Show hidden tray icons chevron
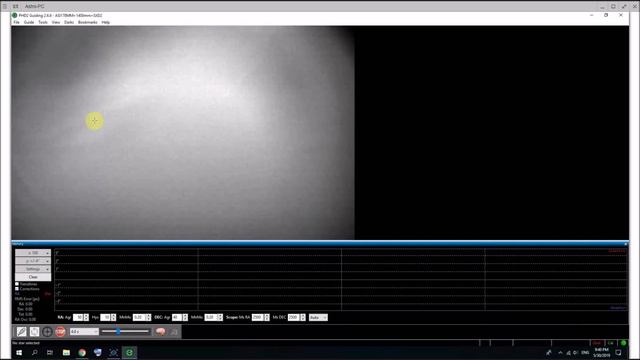 click(560, 352)
